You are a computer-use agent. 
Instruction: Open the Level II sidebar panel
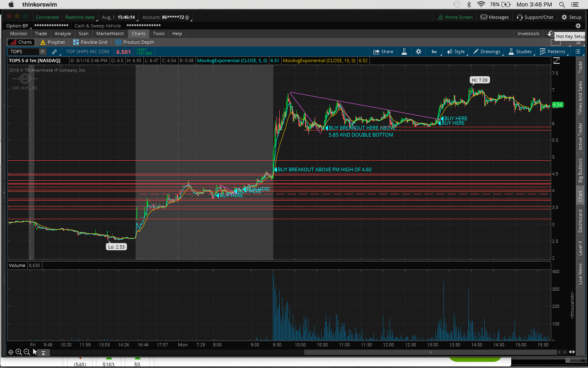click(580, 248)
